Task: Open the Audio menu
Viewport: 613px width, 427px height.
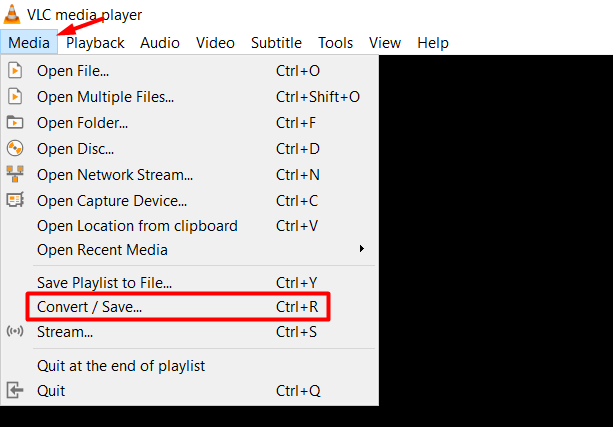Action: pos(160,42)
